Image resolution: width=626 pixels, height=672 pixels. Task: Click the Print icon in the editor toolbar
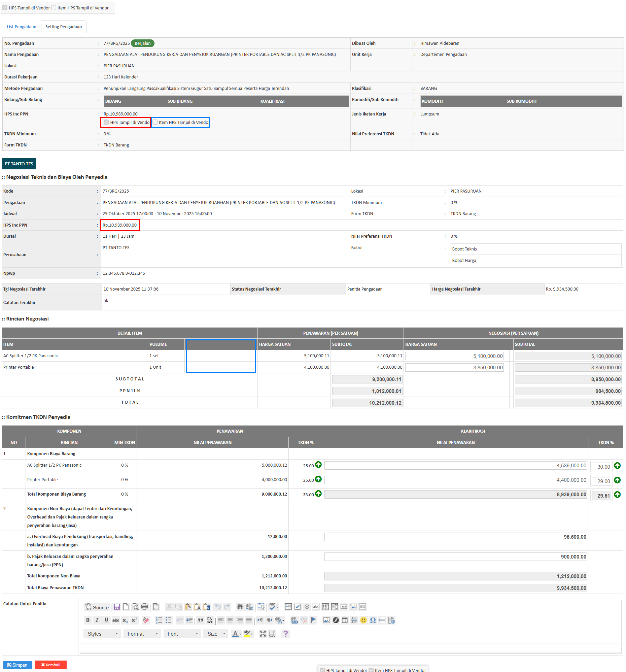coord(144,607)
